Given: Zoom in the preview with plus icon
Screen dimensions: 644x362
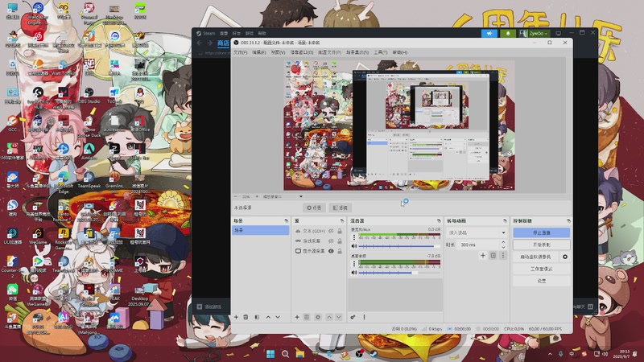Looking at the screenshot, I should [257, 196].
